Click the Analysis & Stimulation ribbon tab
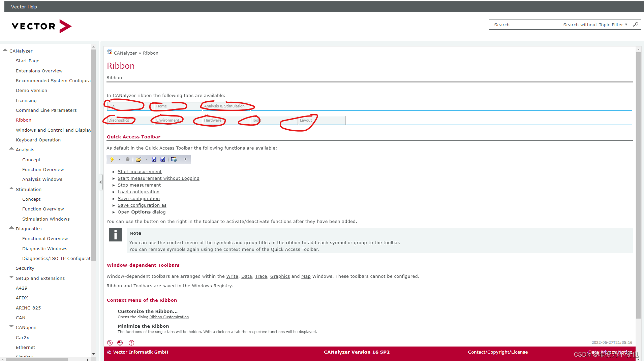The width and height of the screenshot is (644, 361). (226, 106)
